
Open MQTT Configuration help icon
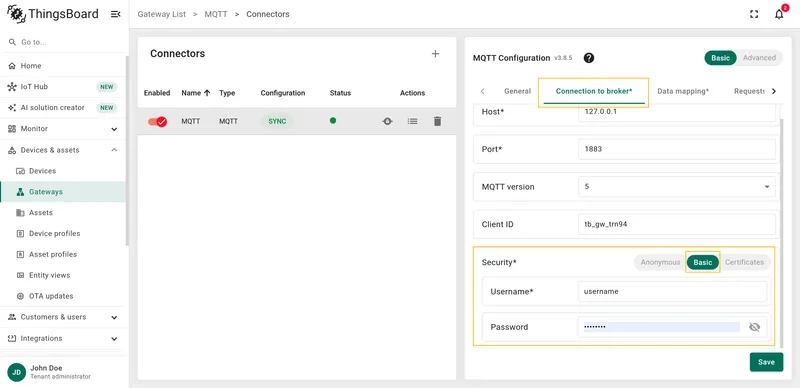click(589, 58)
